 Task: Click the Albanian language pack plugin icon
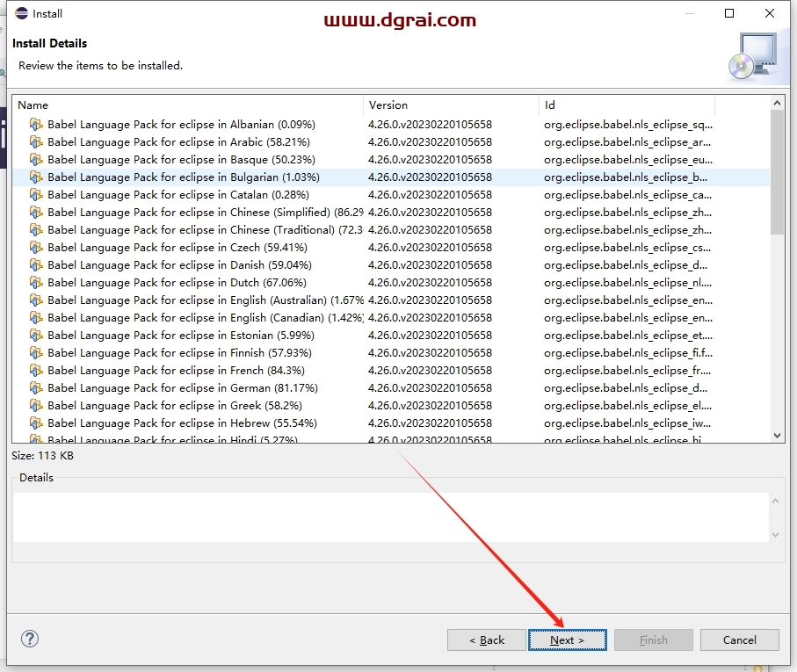coord(35,124)
